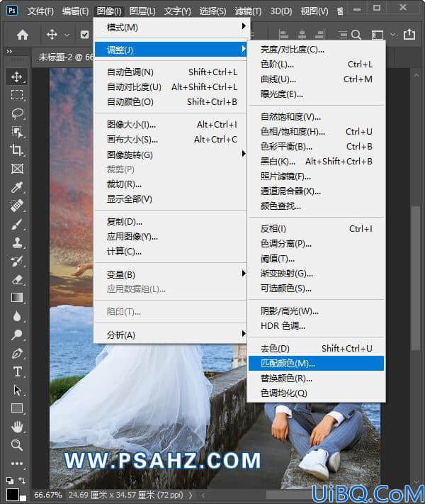Select the Blur tool

coord(17,316)
